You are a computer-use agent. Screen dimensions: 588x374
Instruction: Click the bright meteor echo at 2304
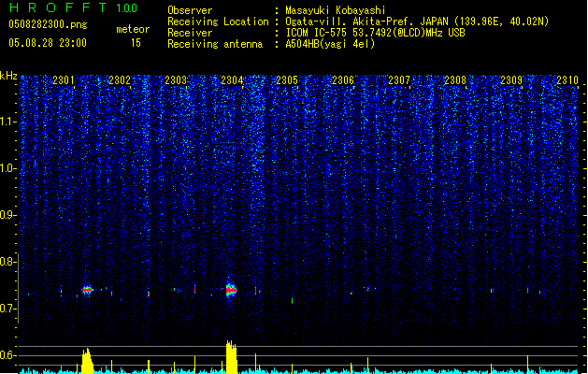coord(232,290)
